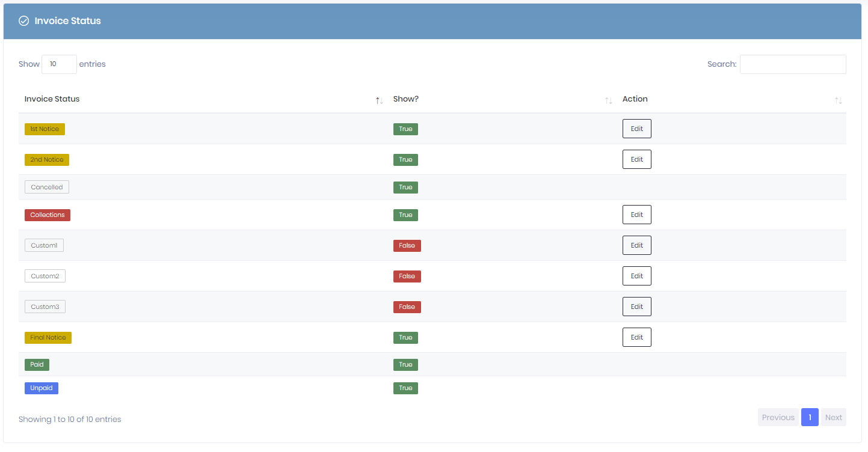
Task: Click the False badge in Custom3 row
Action: 407,307
